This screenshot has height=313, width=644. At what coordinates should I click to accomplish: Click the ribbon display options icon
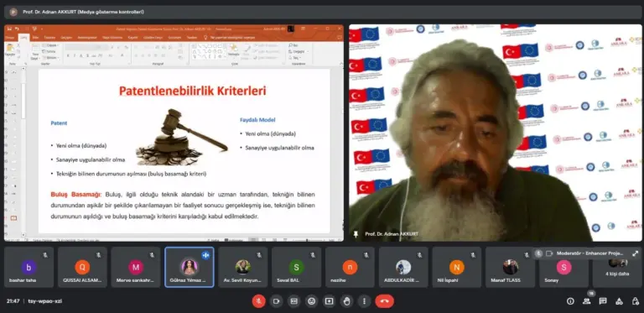(303, 29)
